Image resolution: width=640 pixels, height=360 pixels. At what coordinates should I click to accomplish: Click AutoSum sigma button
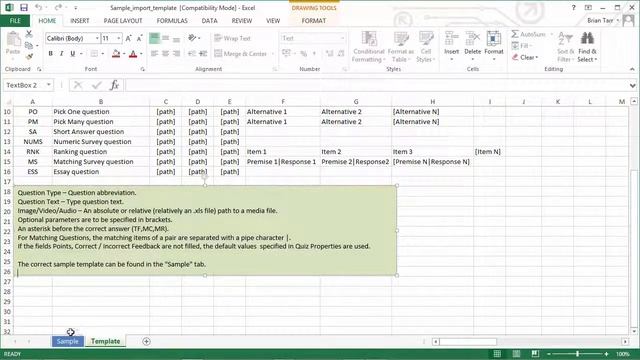coord(528,34)
